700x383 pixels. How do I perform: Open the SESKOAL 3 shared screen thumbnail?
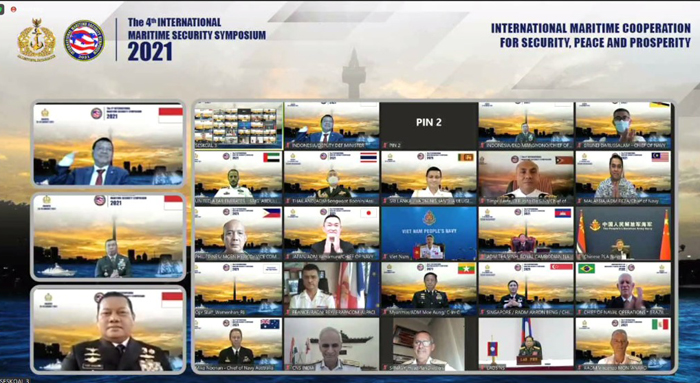pyautogui.click(x=238, y=125)
